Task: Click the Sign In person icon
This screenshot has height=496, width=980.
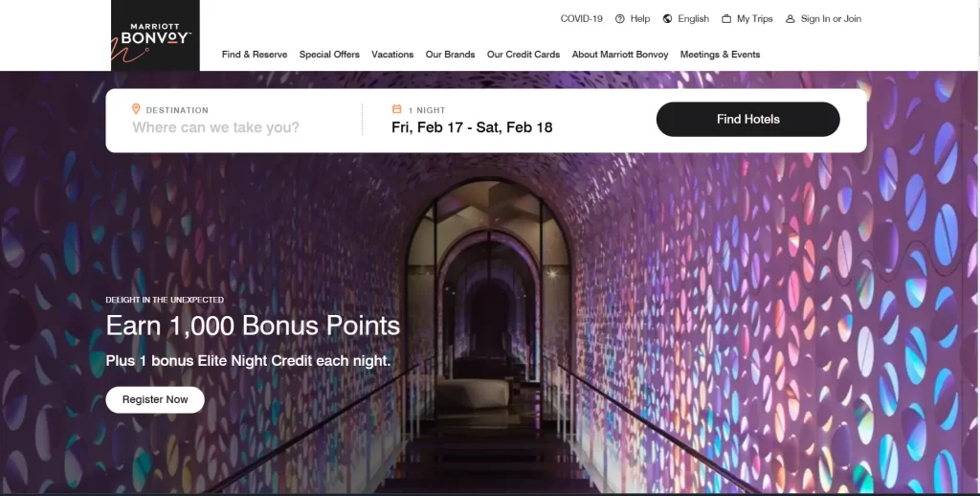Action: [790, 19]
